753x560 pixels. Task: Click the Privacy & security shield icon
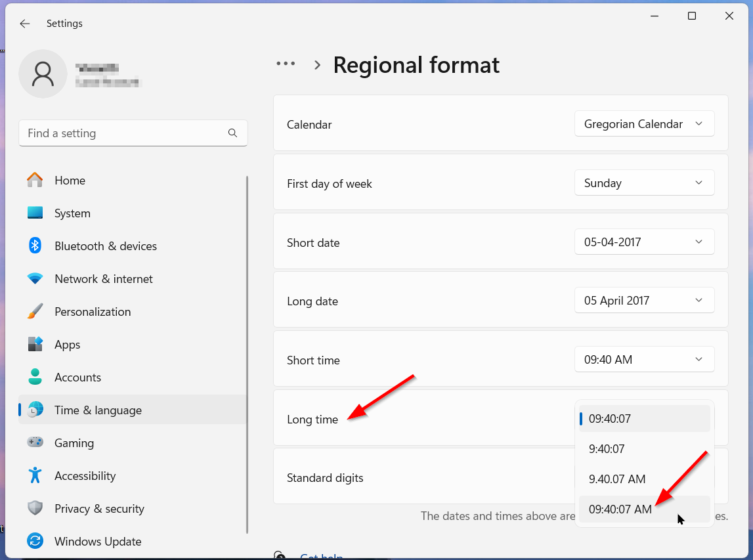pyautogui.click(x=35, y=508)
